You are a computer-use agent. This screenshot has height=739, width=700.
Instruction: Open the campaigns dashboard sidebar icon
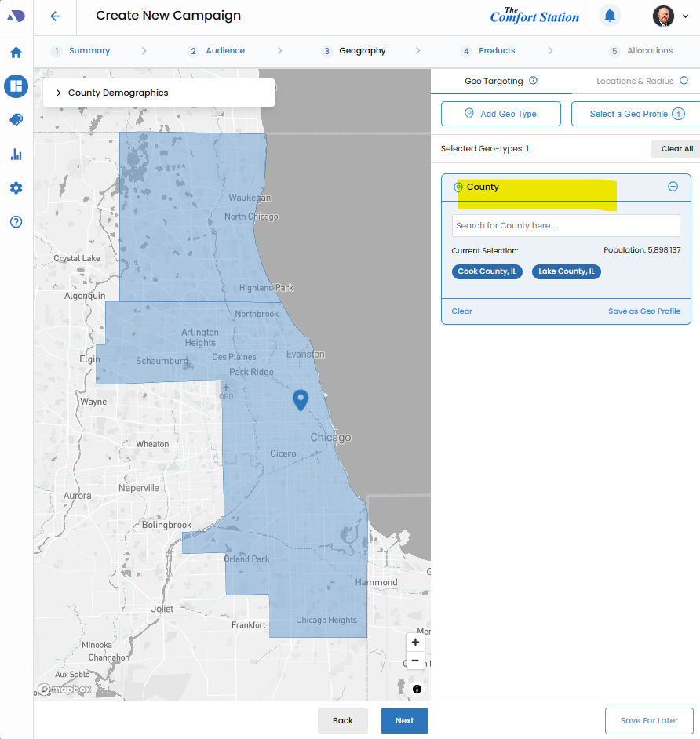(x=16, y=86)
